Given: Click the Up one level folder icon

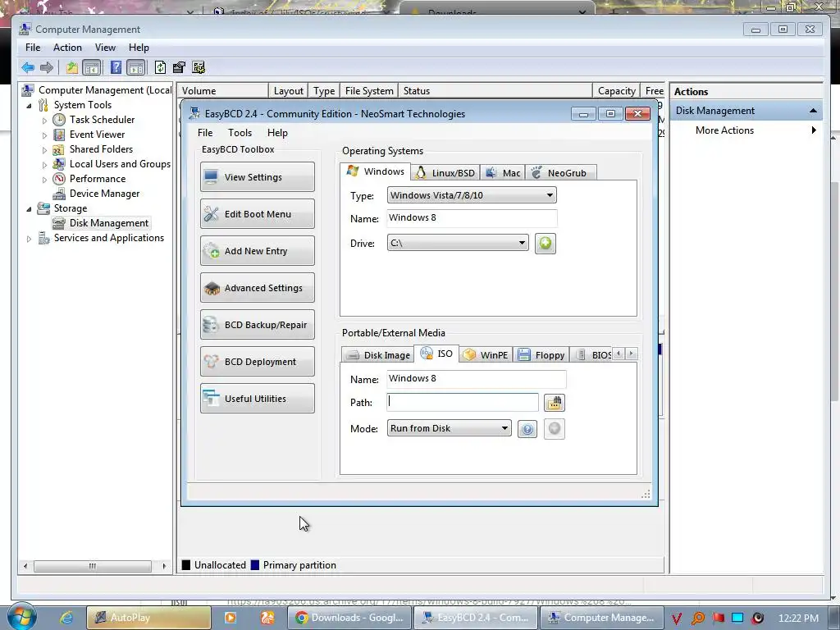Looking at the screenshot, I should (x=72, y=67).
